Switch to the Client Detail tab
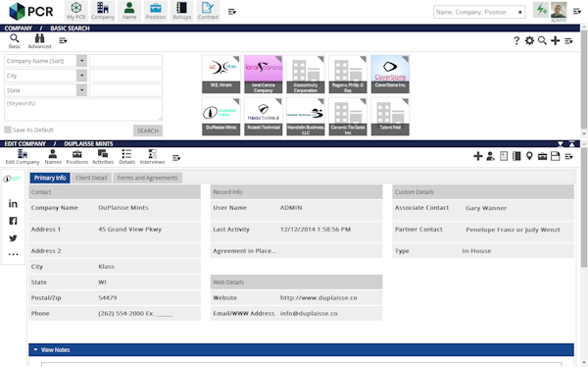The image size is (588, 368). point(91,178)
